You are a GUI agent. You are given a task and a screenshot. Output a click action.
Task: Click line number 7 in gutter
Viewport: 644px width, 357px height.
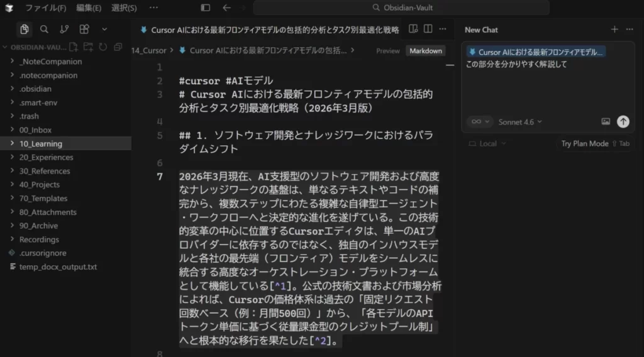click(x=160, y=177)
